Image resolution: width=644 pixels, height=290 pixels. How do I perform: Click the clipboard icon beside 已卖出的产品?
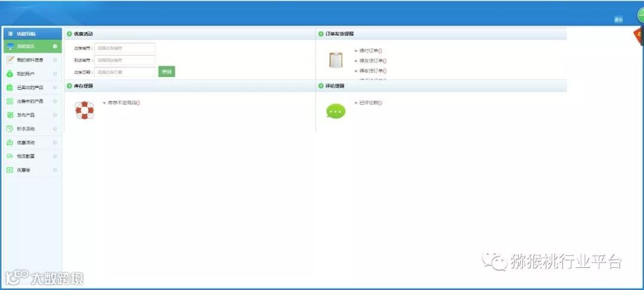pos(10,88)
